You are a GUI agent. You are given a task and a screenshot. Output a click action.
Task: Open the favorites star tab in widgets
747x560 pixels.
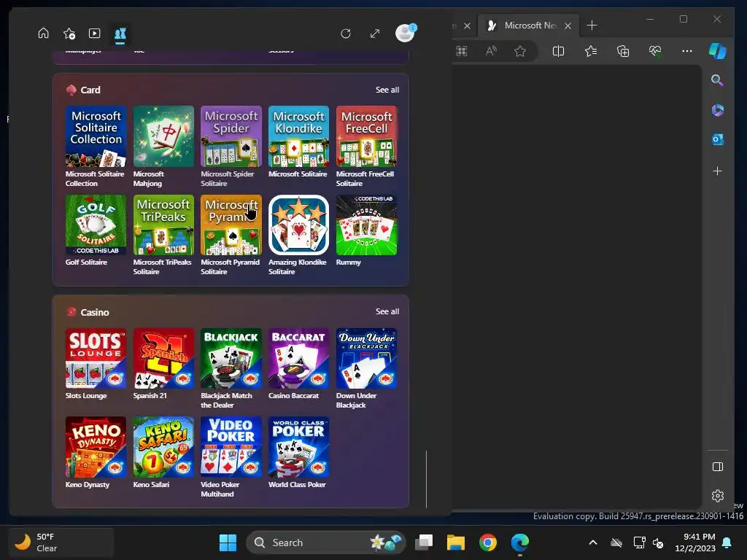coord(69,34)
